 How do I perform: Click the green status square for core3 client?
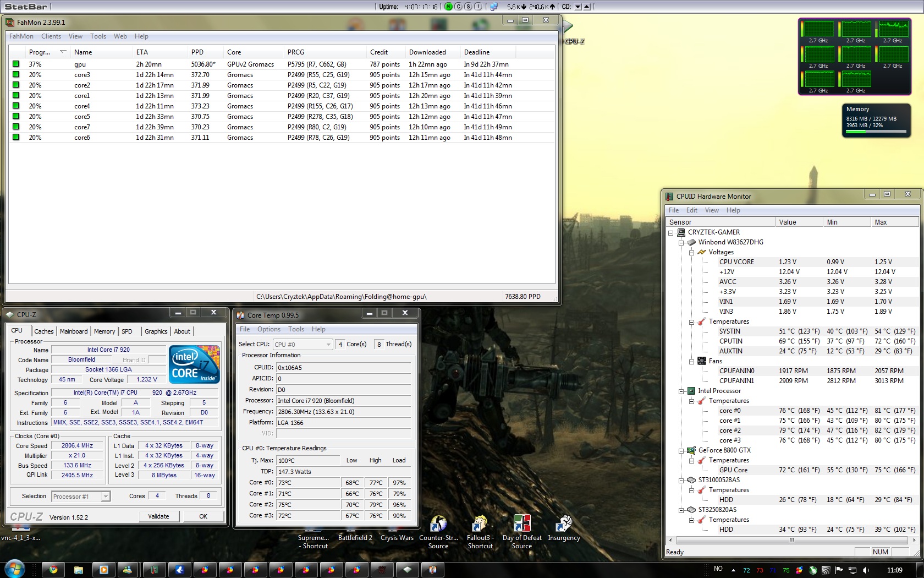[16, 74]
